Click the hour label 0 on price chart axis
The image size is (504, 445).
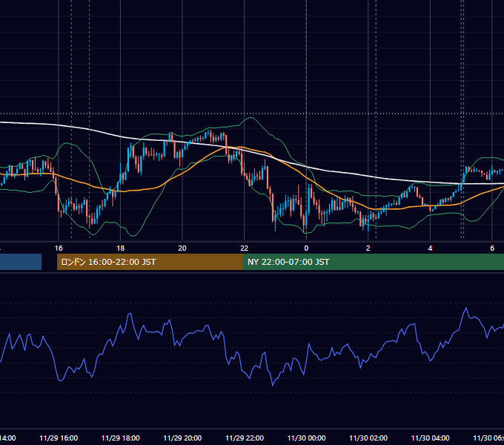click(306, 248)
